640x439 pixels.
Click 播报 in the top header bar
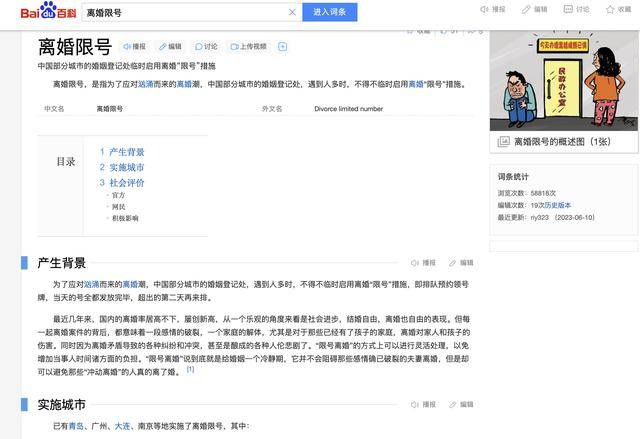click(x=493, y=9)
